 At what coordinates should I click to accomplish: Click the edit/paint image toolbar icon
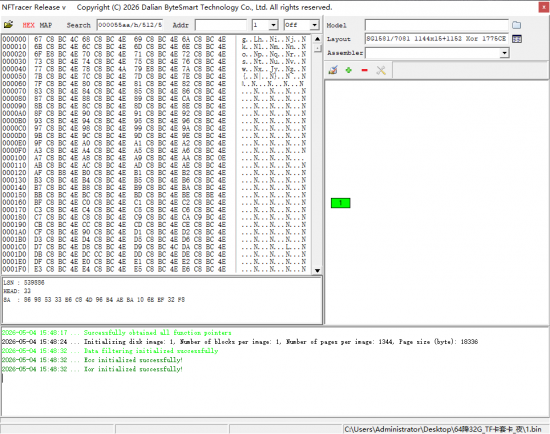333,70
